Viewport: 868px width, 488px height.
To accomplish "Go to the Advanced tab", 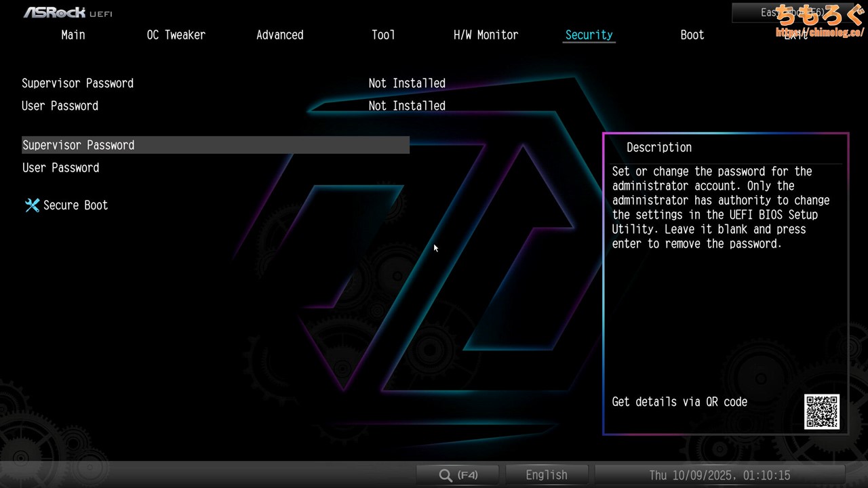I will [279, 35].
